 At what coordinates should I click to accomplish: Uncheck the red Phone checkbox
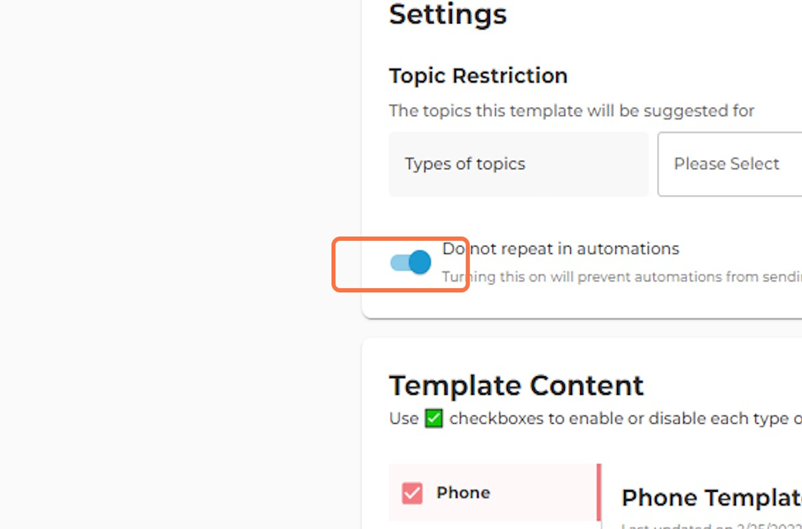tap(412, 493)
